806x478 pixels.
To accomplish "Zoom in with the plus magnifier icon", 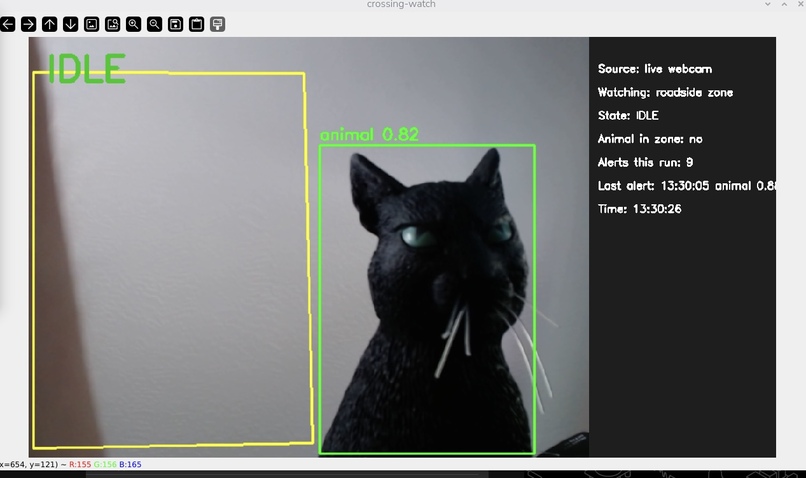I will pyautogui.click(x=134, y=24).
